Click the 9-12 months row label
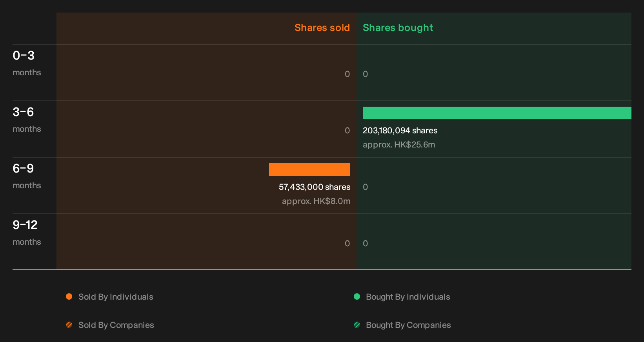Viewport: 644px width, 342px height. point(27,233)
